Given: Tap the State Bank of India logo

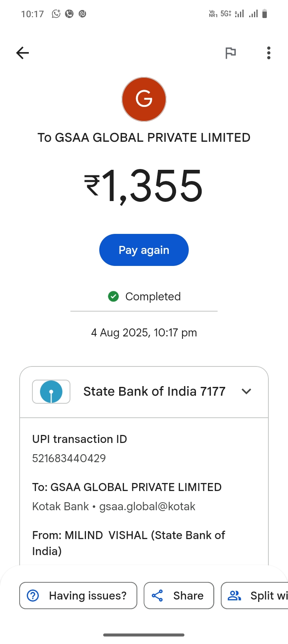Looking at the screenshot, I should (51, 391).
